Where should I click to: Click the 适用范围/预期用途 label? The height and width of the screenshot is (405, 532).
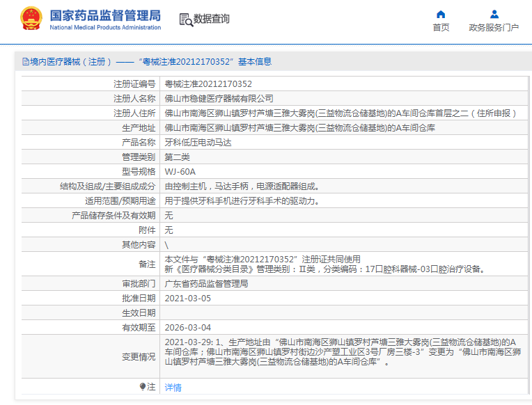(x=120, y=201)
